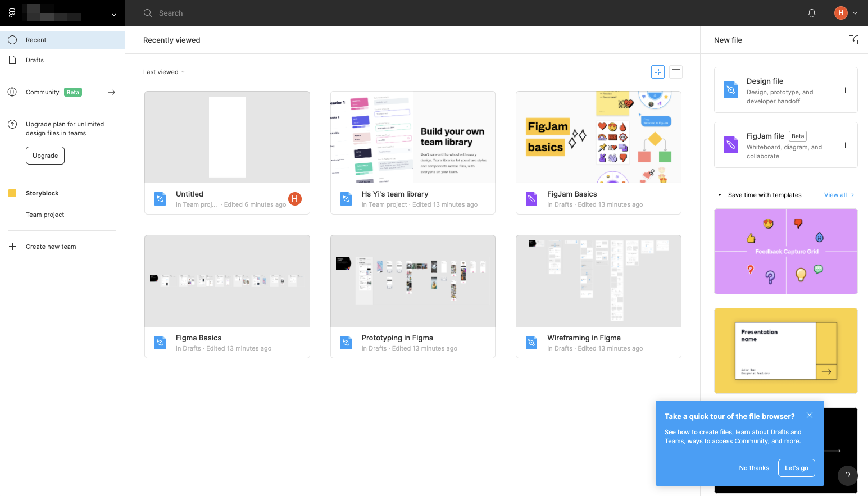Click Let's go to start tour
868x496 pixels.
[797, 468]
